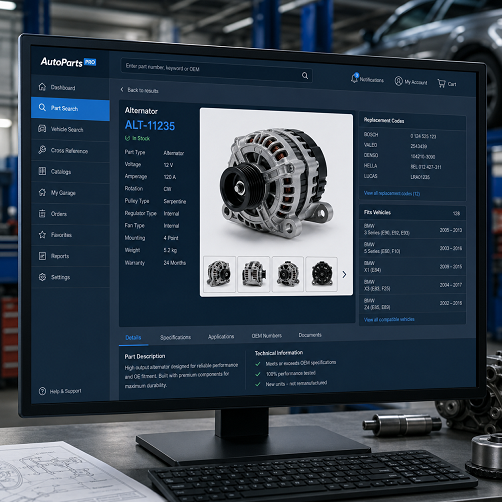Click the Cart shopping icon
This screenshot has width=502, height=502.
click(441, 83)
